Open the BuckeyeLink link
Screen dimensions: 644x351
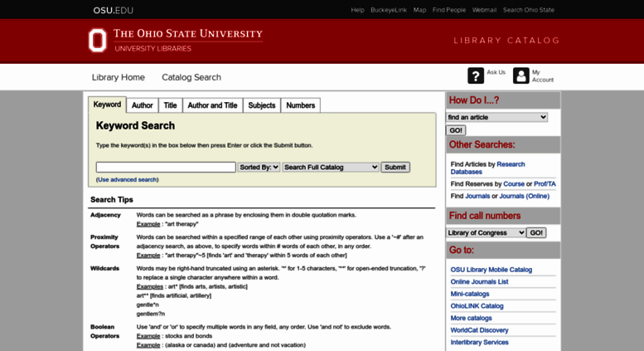[x=389, y=10]
